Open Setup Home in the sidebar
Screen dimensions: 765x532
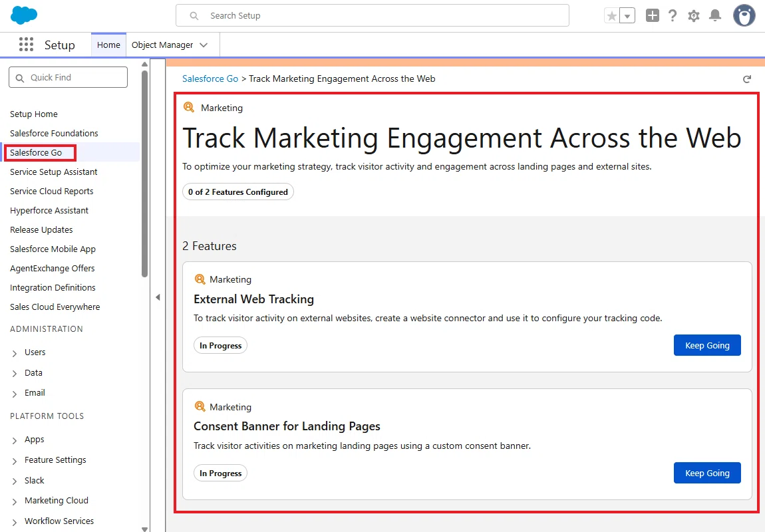click(34, 114)
